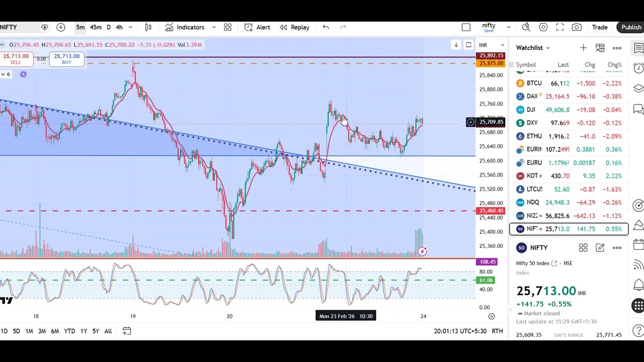
Task: Open chart settings hexagon icon
Action: tap(543, 27)
